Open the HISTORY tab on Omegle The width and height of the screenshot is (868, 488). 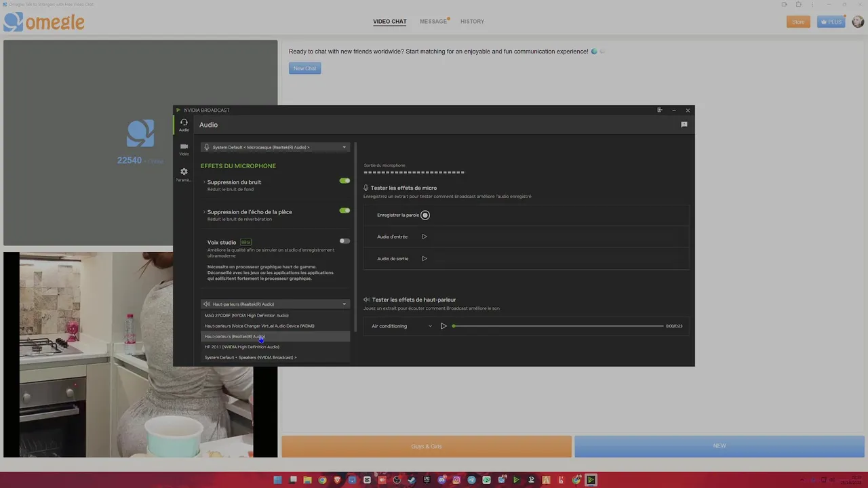[x=473, y=21]
